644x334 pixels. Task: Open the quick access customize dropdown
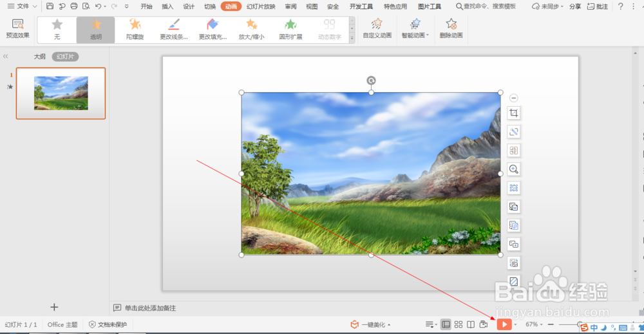pos(126,6)
